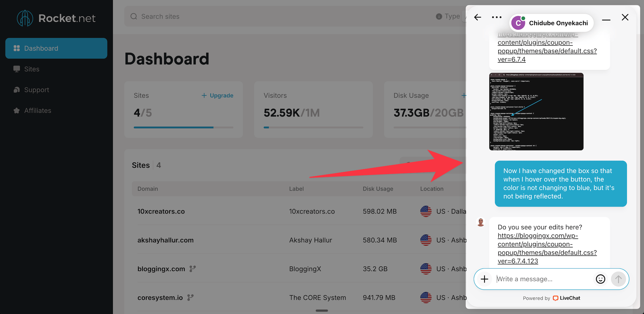Click the send message arrow button
Image resolution: width=644 pixels, height=314 pixels.
tap(618, 279)
